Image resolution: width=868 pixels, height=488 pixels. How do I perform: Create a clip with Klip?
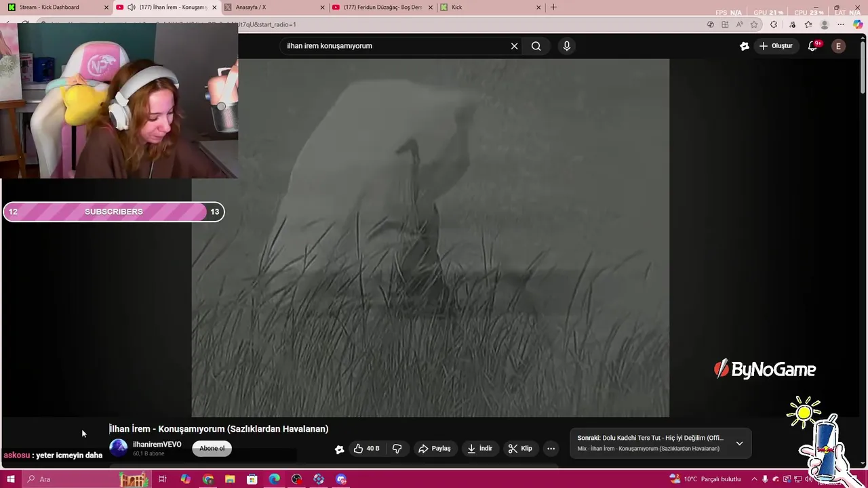pos(520,449)
